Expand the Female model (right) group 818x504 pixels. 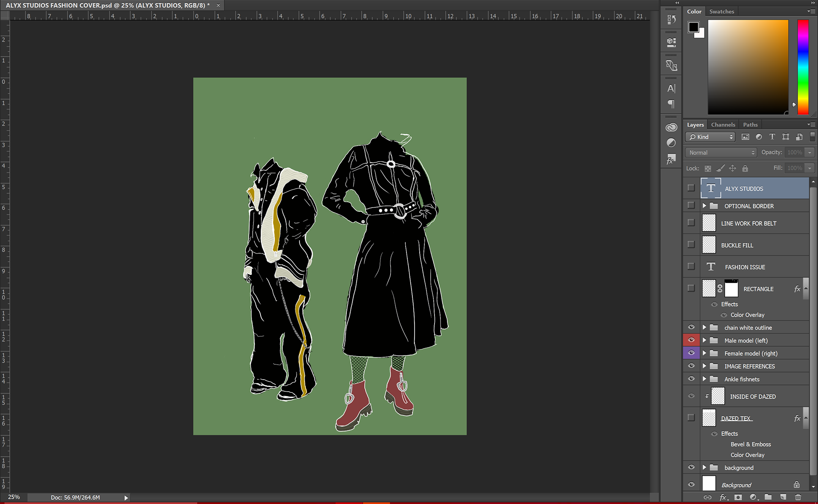click(x=704, y=353)
